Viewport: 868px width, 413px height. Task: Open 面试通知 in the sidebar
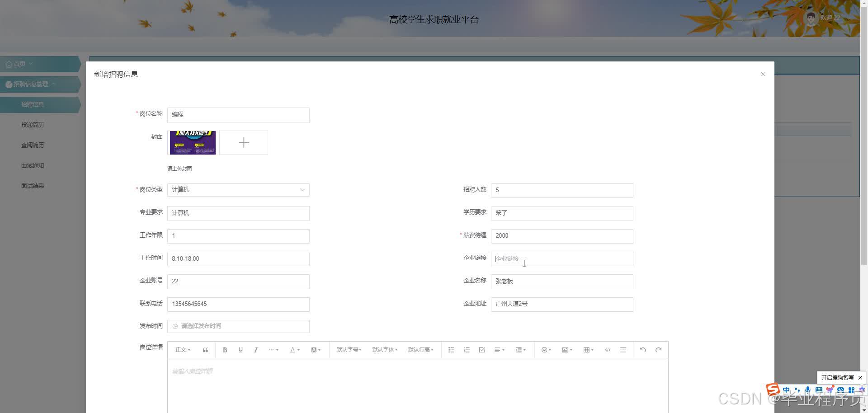coord(33,165)
